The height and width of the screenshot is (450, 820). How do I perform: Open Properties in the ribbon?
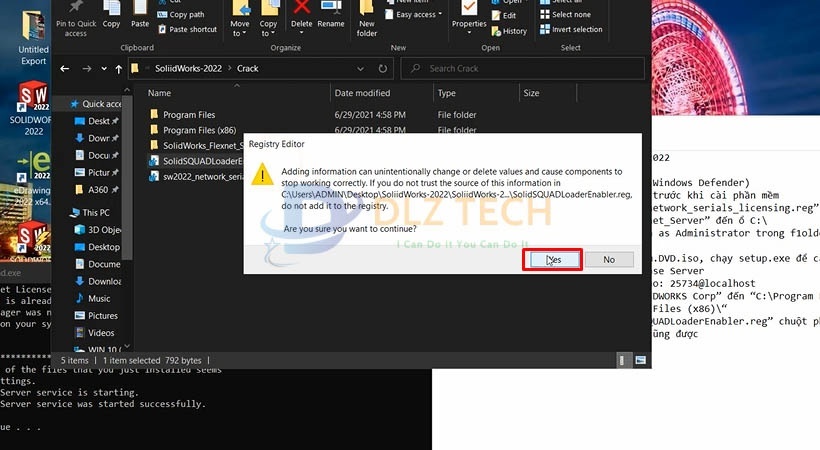click(x=469, y=18)
